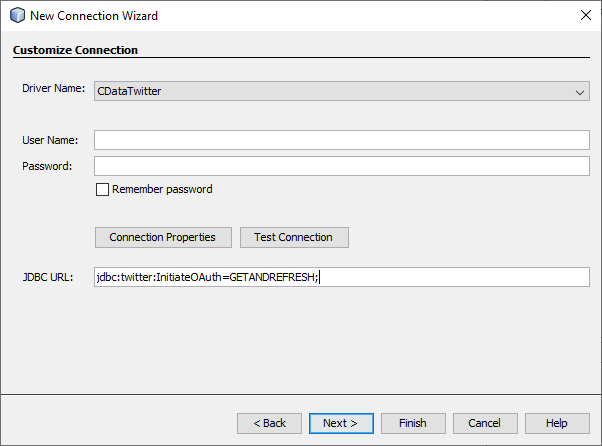
Task: Toggle the Remember password checkbox
Action: (102, 189)
